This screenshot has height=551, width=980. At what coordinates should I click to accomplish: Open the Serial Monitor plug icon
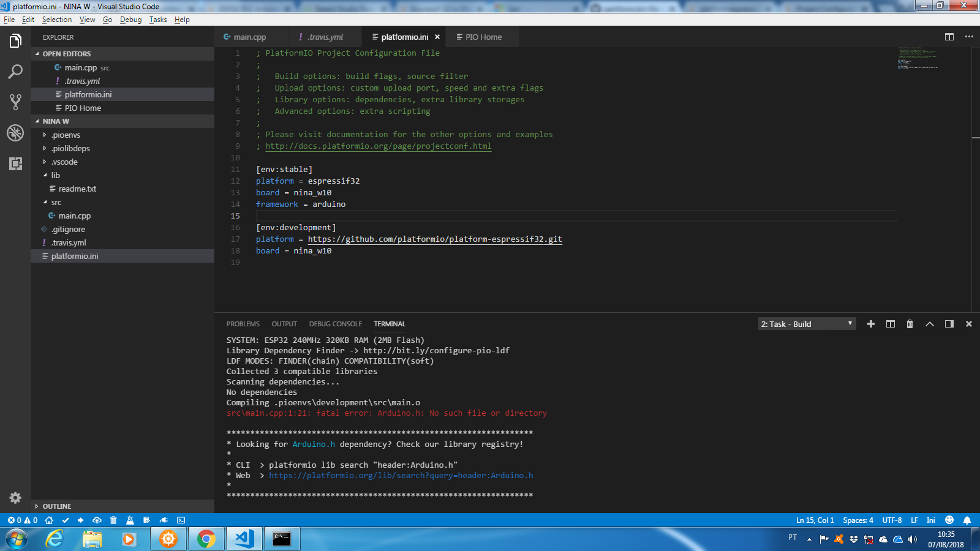(163, 520)
